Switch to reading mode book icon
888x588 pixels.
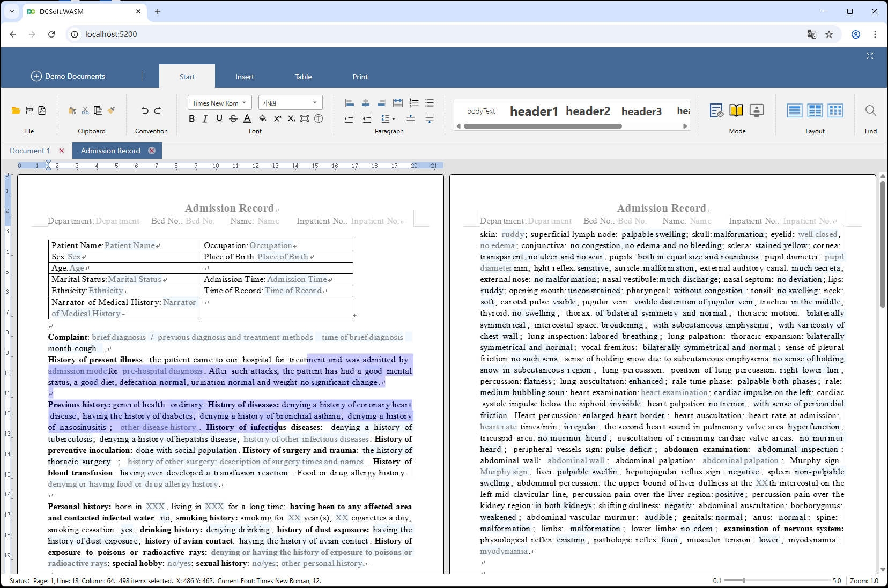click(736, 110)
